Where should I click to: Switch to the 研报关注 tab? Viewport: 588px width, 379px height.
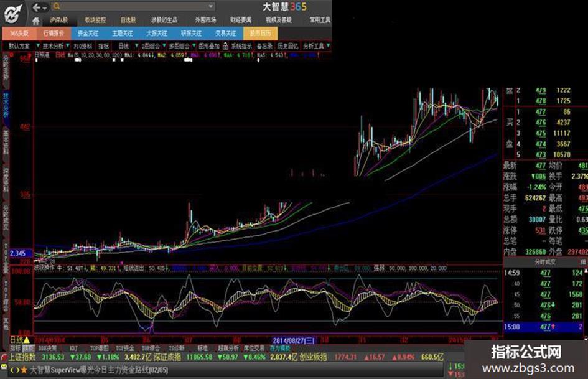click(191, 34)
